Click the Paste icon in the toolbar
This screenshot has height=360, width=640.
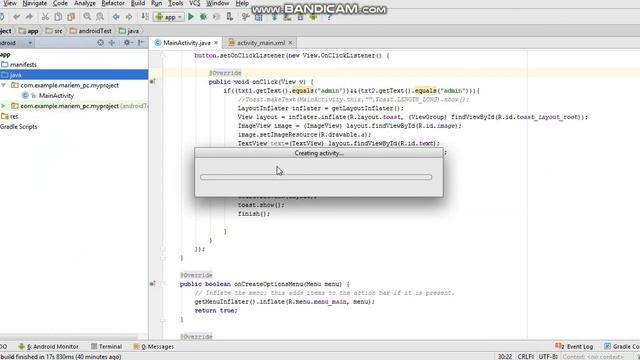[71, 17]
